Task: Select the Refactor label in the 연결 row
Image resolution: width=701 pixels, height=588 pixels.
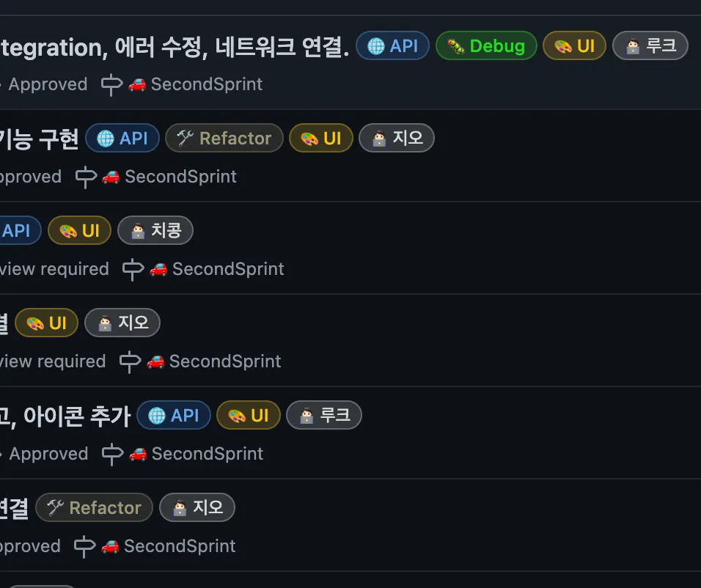Action: [94, 508]
